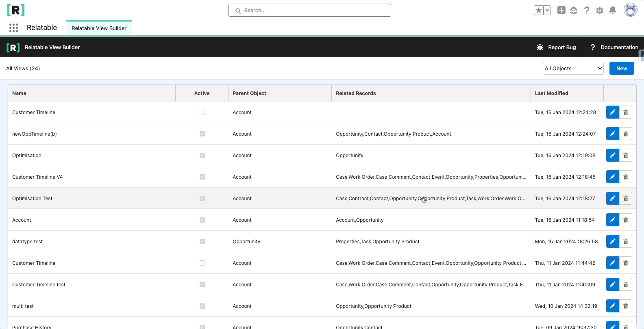Image resolution: width=644 pixels, height=329 pixels.
Task: Click the Last Modified column header
Action: tap(567, 93)
